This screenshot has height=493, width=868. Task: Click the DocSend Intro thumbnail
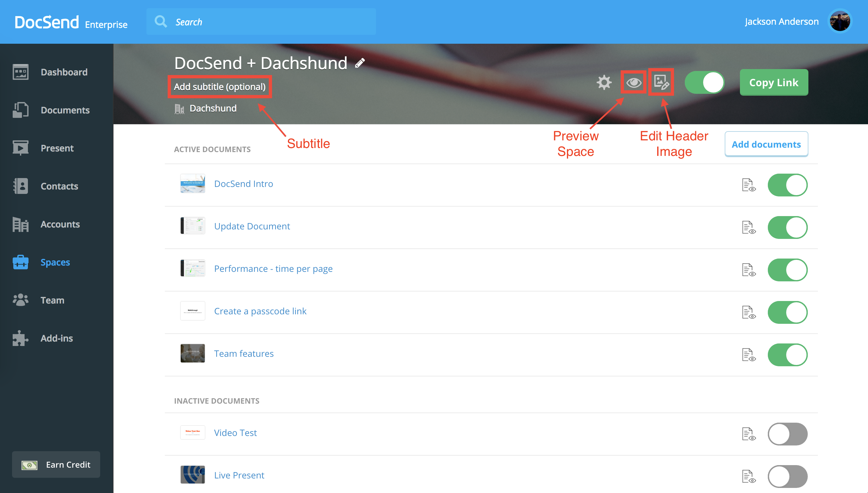tap(192, 183)
